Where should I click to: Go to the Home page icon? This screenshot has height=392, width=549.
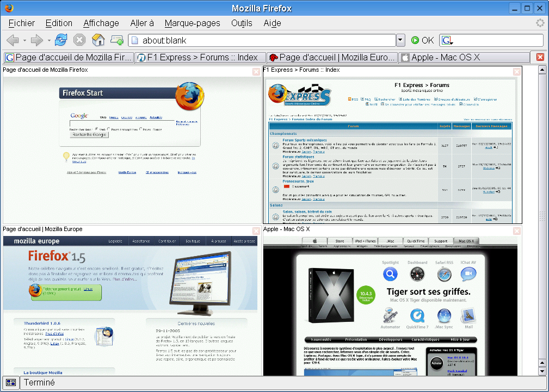pyautogui.click(x=98, y=40)
